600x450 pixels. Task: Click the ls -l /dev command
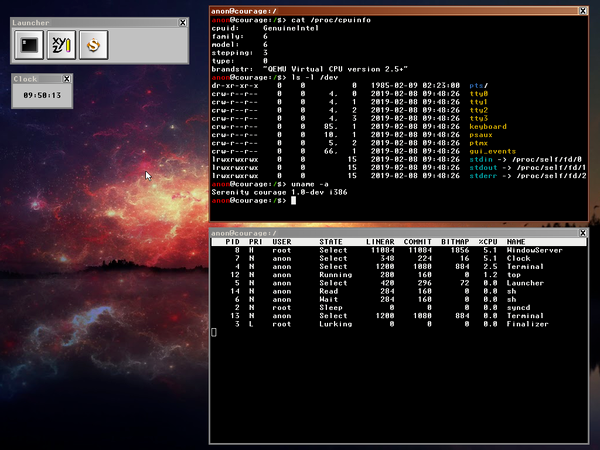pyautogui.click(x=315, y=77)
